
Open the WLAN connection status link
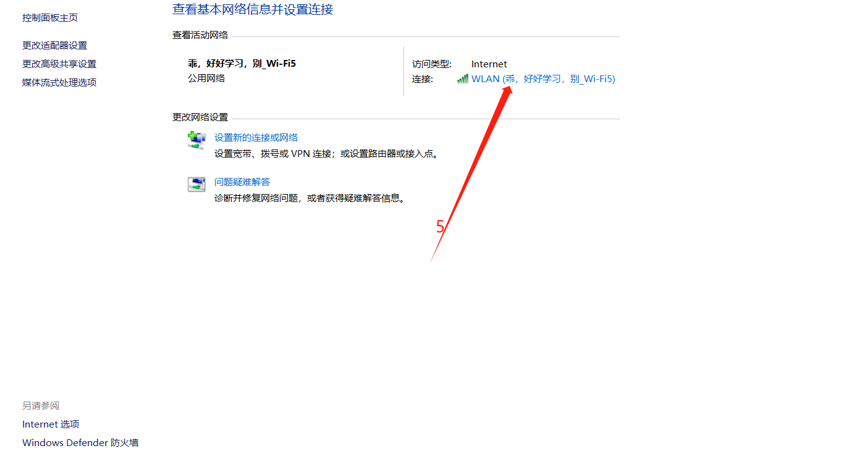543,79
